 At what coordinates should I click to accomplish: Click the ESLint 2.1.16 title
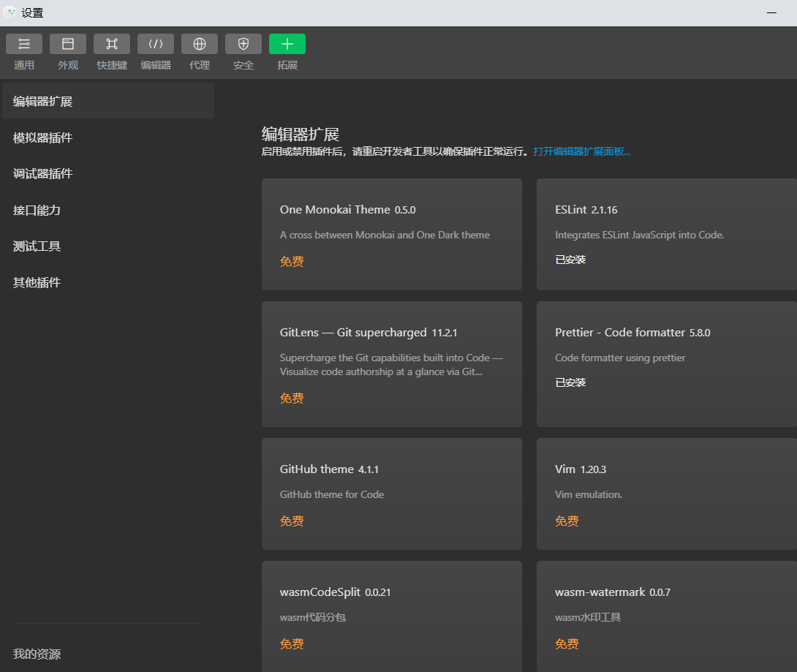pyautogui.click(x=586, y=209)
